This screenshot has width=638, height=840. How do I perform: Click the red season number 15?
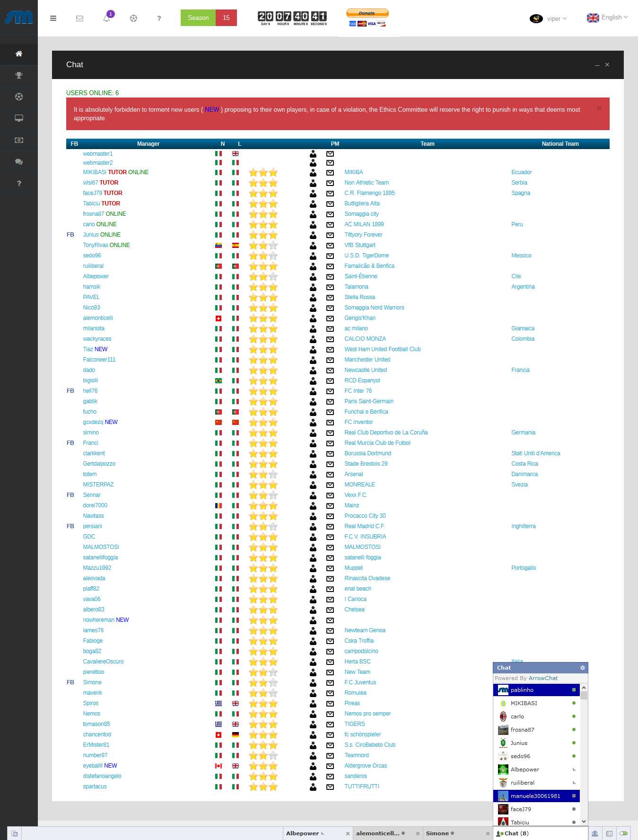pyautogui.click(x=226, y=18)
